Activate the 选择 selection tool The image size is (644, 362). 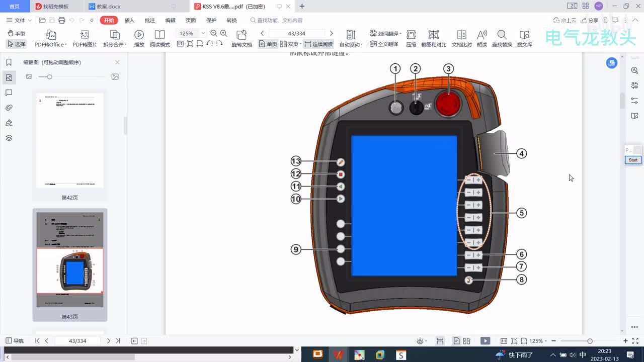coord(17,44)
